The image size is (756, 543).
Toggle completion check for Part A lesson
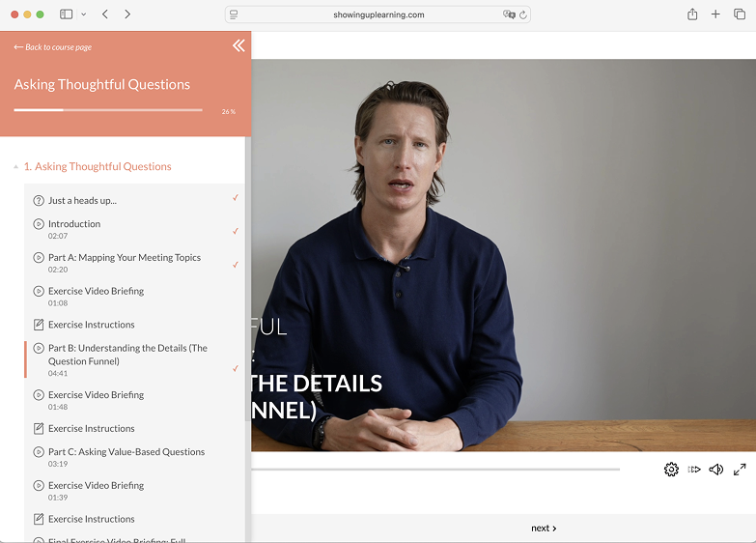click(x=236, y=265)
